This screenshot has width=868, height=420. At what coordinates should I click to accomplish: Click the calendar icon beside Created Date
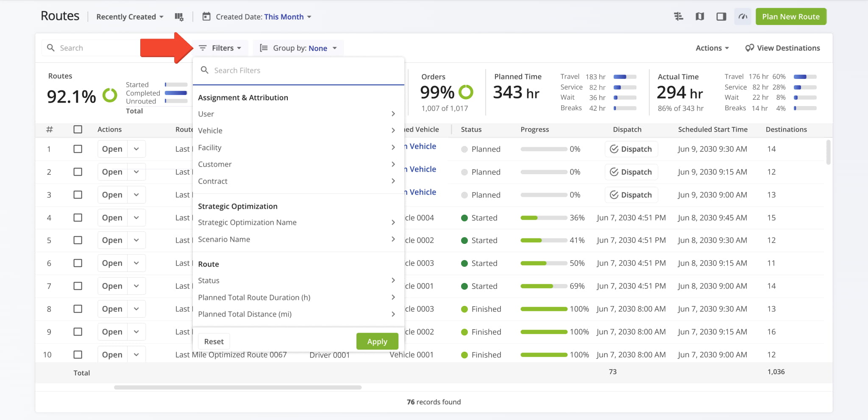point(206,17)
